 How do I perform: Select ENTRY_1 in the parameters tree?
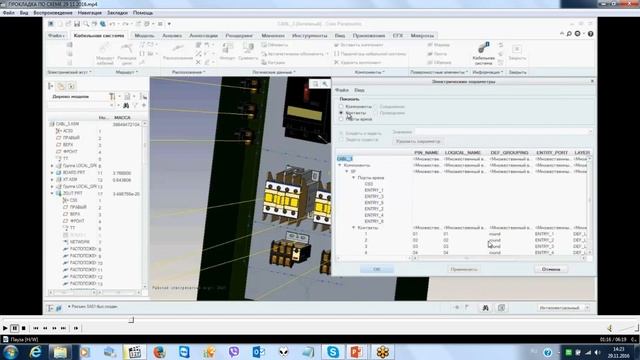(x=374, y=190)
